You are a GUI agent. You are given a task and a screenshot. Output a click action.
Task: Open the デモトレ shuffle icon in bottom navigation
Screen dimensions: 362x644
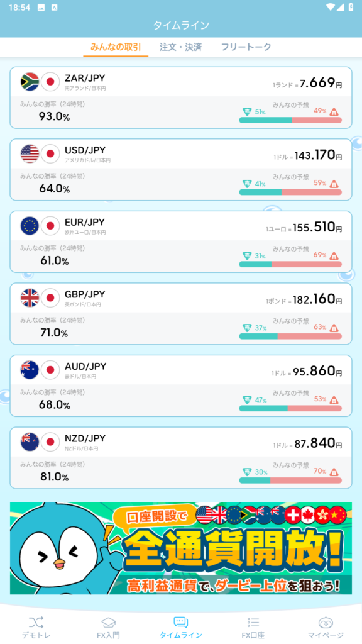point(36,622)
